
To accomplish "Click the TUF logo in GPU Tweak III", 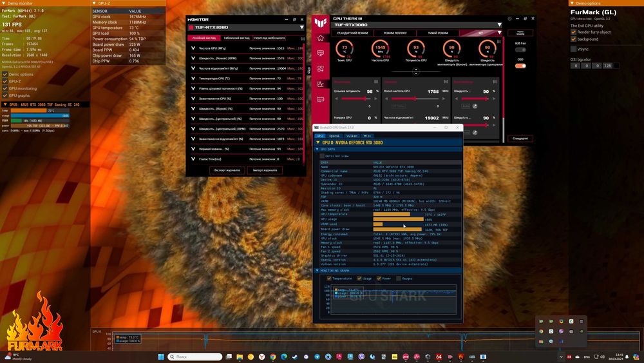I will (321, 23).
